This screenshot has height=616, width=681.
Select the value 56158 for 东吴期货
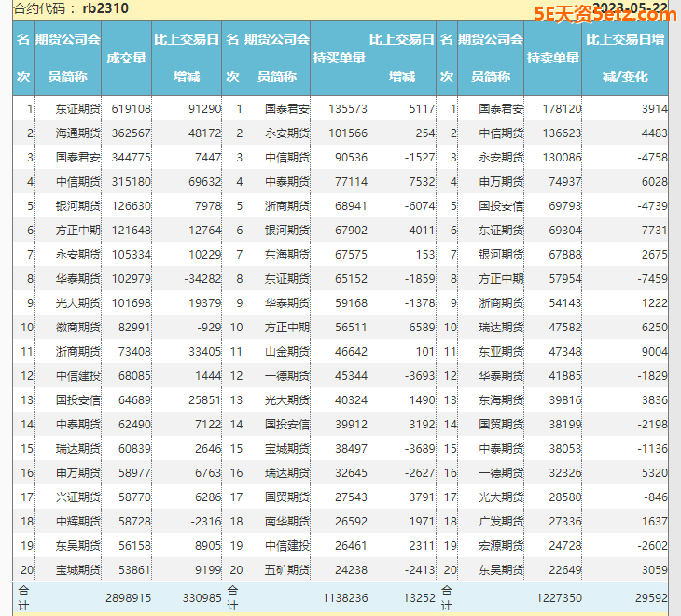tap(134, 546)
